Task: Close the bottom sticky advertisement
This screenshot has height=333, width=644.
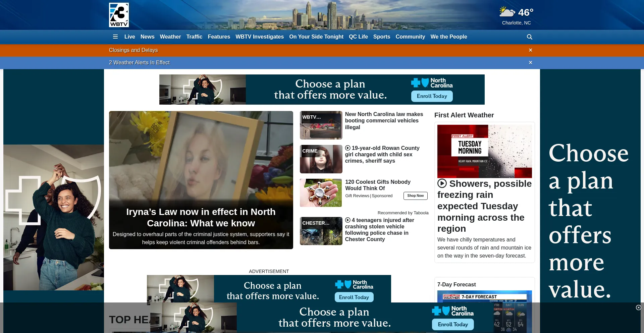Action: pos(638,308)
